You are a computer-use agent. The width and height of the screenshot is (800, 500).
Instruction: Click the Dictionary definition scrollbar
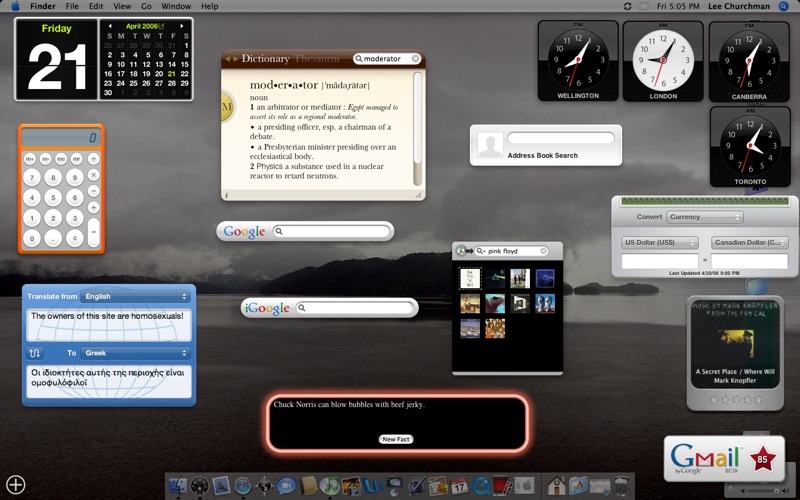coord(417,130)
